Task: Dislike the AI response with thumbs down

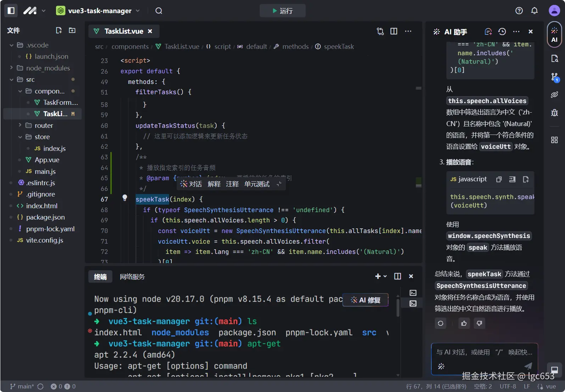Action: tap(479, 323)
